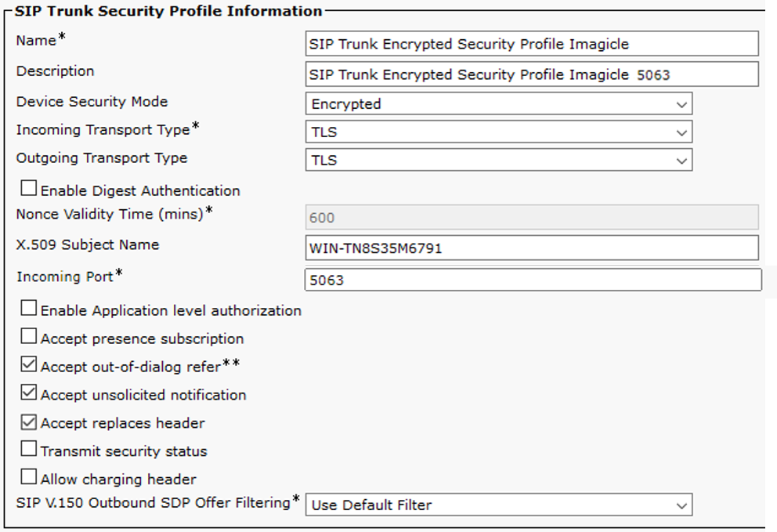Viewport: 777px width, 532px height.
Task: Check Allow charging header box
Action: pos(29,477)
